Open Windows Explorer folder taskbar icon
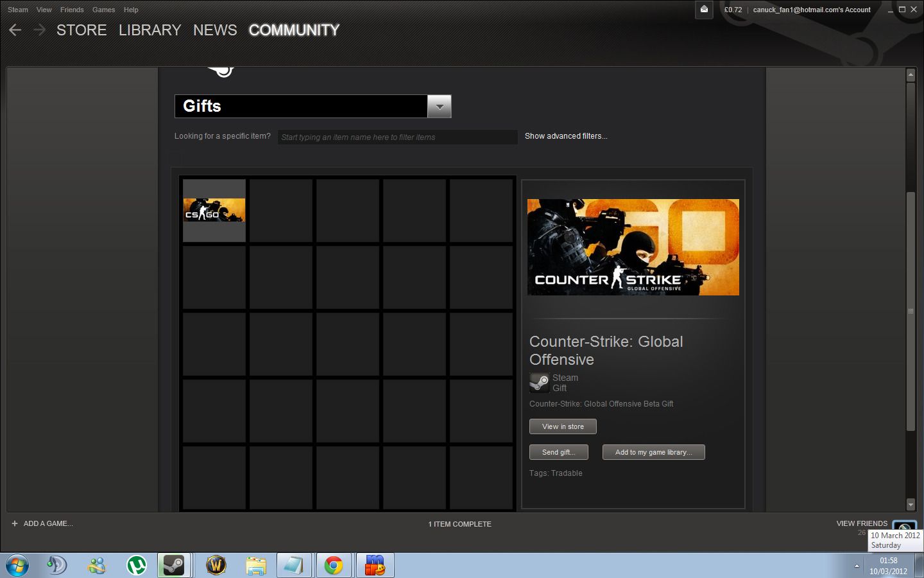This screenshot has height=578, width=924. 256,566
